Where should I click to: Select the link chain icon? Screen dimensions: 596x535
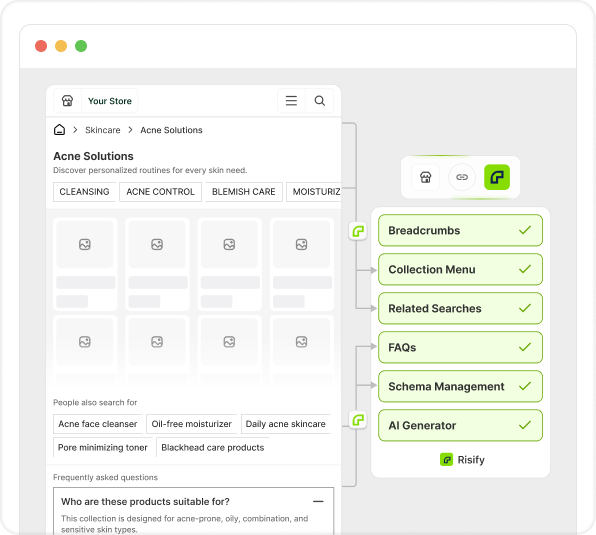coord(462,177)
